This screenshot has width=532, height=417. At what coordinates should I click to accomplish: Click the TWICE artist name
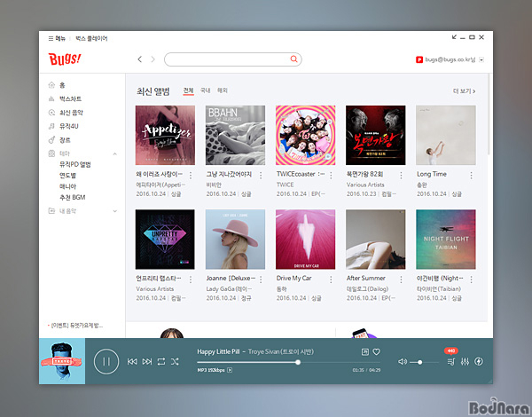(285, 185)
